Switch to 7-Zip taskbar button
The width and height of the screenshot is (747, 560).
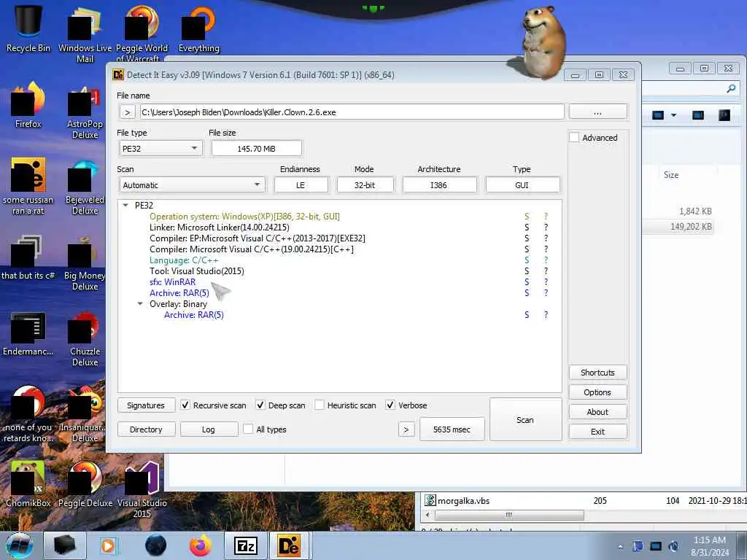coord(246,545)
